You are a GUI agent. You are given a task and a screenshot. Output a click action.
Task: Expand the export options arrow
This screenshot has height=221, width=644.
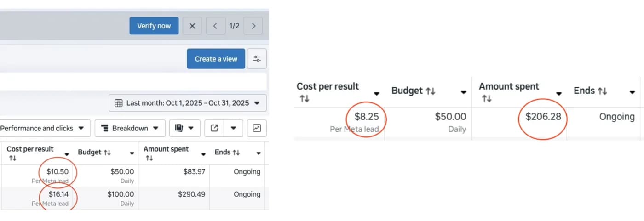pyautogui.click(x=233, y=128)
